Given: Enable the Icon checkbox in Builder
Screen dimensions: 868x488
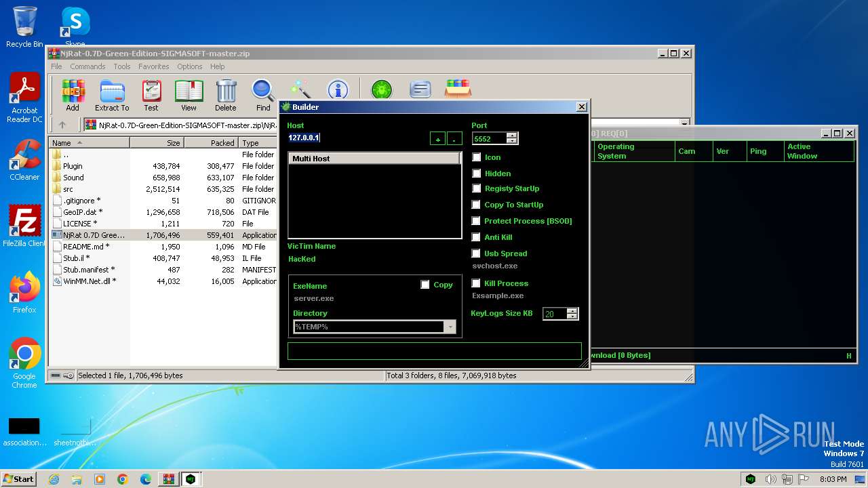Looking at the screenshot, I should [477, 157].
